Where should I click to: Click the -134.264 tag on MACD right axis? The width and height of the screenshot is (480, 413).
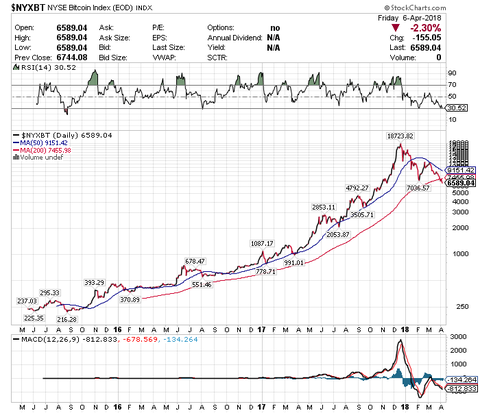[x=462, y=380]
